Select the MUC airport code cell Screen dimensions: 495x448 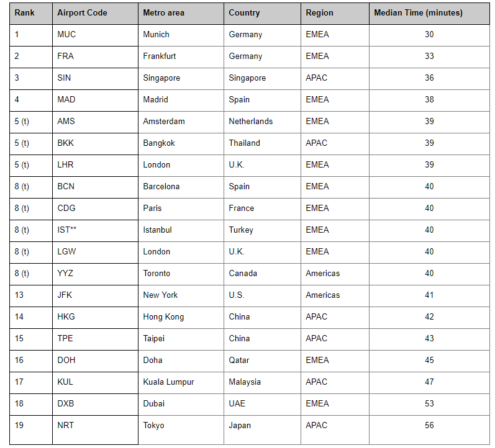point(96,35)
